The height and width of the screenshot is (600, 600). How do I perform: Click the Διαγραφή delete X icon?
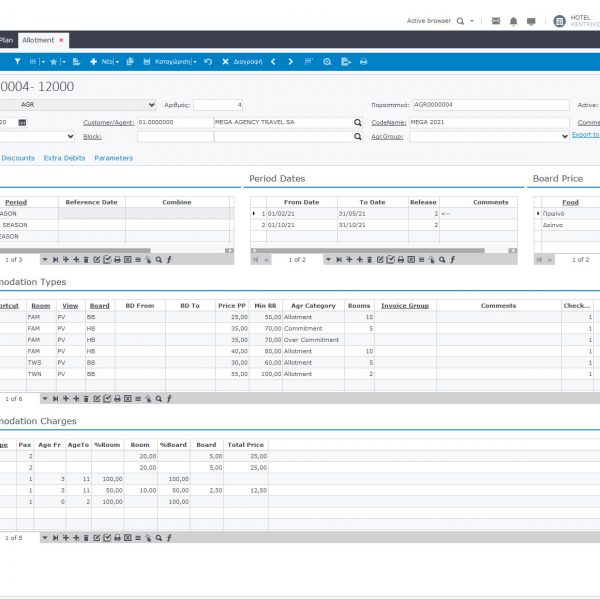(x=225, y=62)
